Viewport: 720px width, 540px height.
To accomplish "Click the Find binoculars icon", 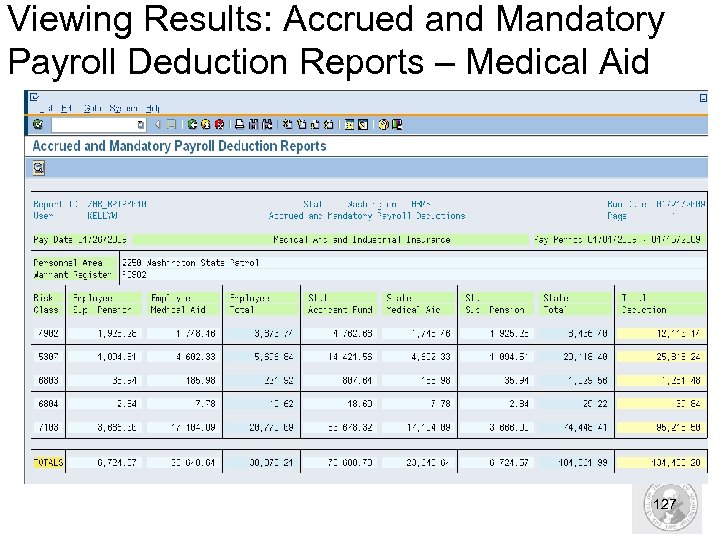I will (x=253, y=124).
